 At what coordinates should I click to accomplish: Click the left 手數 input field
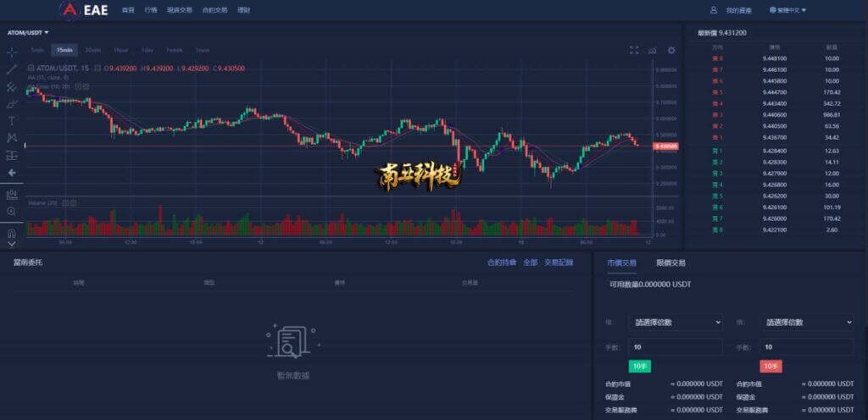[676, 347]
